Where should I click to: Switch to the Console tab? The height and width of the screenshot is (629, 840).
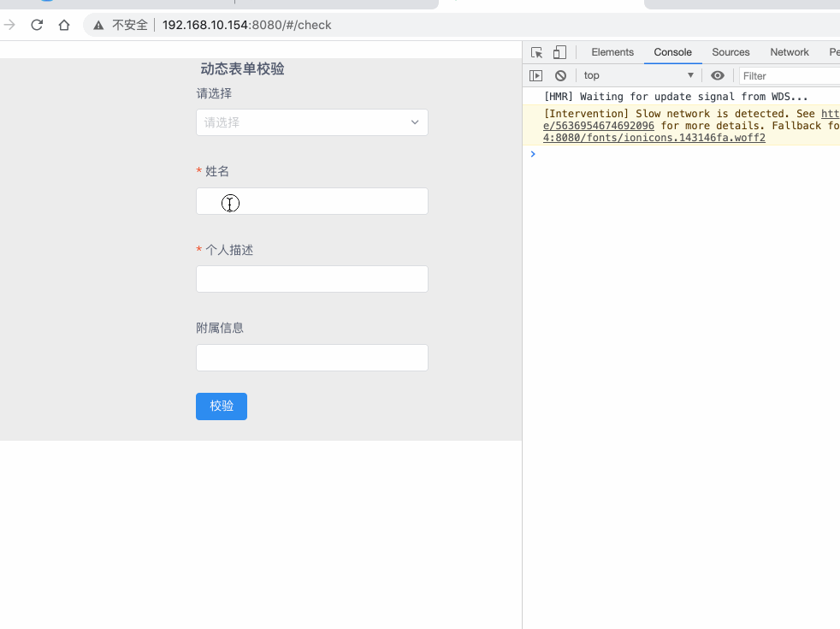click(673, 52)
